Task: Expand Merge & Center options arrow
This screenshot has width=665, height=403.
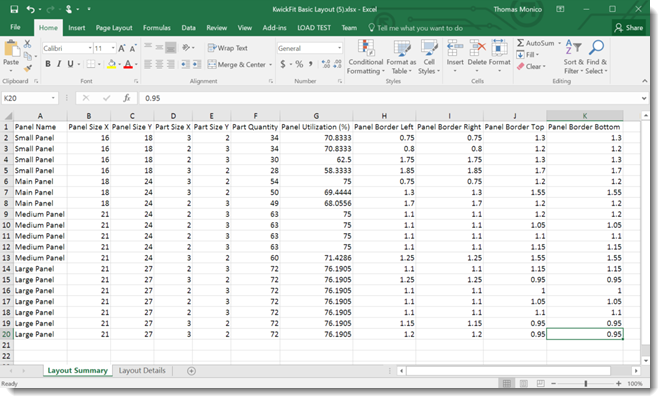Action: click(x=271, y=64)
